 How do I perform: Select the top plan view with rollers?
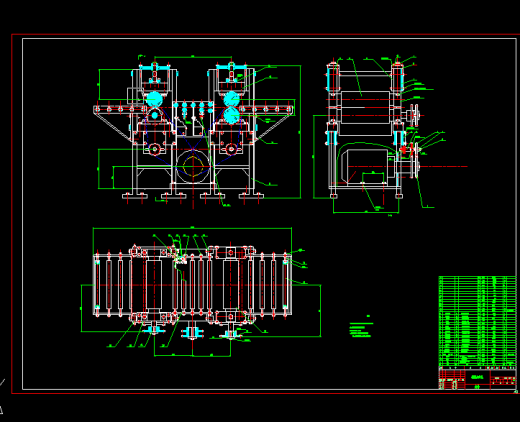pos(201,292)
